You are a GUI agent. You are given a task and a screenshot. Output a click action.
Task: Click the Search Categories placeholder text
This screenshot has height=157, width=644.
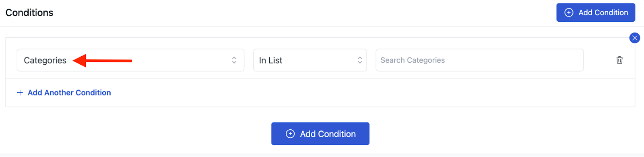[413, 60]
